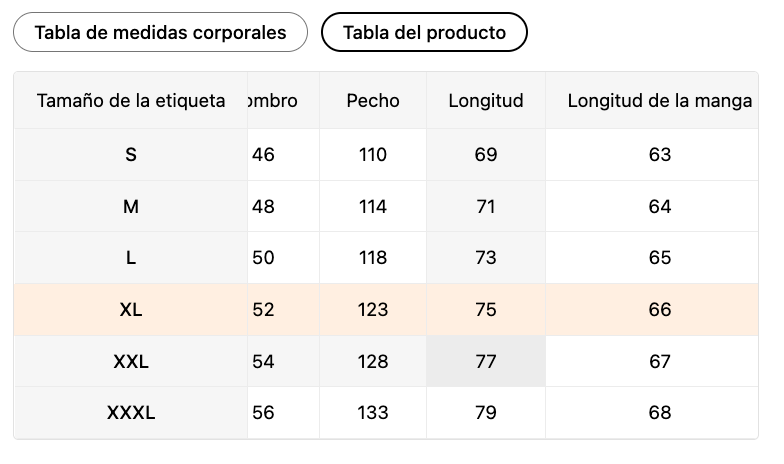Select the M size row label

coord(131,206)
